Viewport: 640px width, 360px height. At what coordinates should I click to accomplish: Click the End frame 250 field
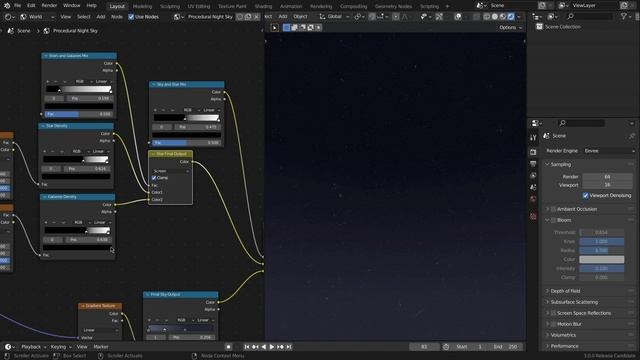click(506, 347)
